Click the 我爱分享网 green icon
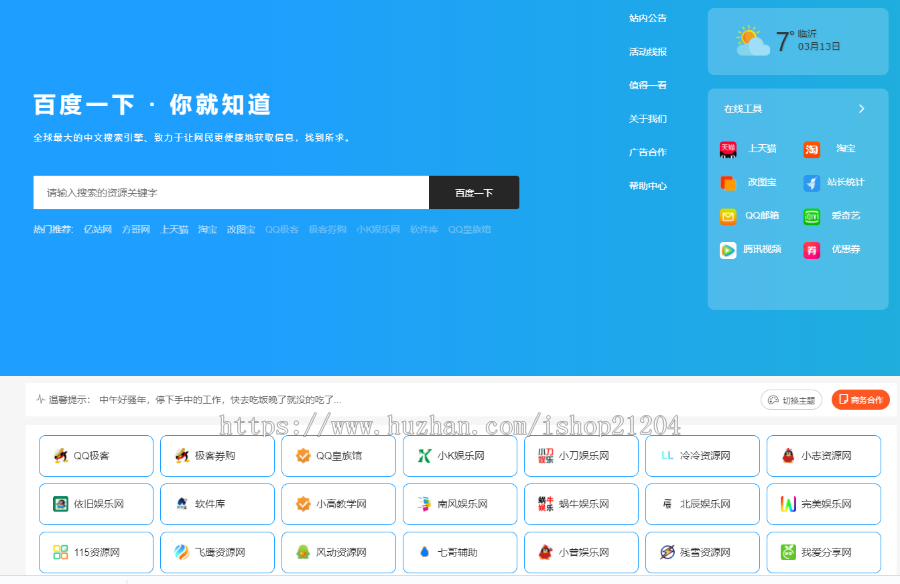Screen dimensions: 900x584 [788, 552]
